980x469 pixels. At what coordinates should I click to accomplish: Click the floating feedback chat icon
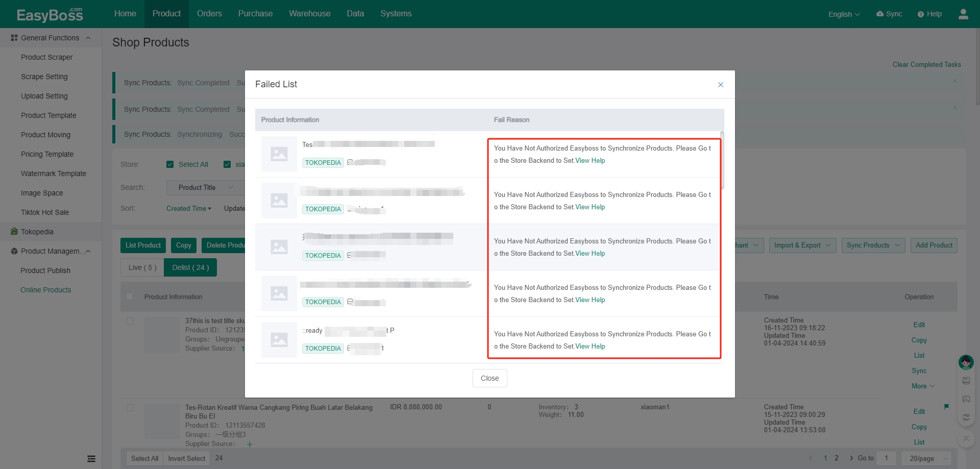966,399
